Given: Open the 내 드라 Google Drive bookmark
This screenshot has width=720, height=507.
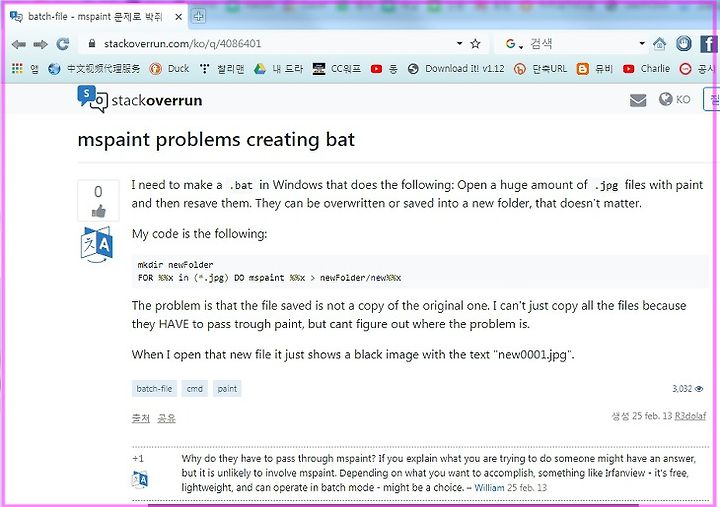Looking at the screenshot, I should tap(278, 69).
